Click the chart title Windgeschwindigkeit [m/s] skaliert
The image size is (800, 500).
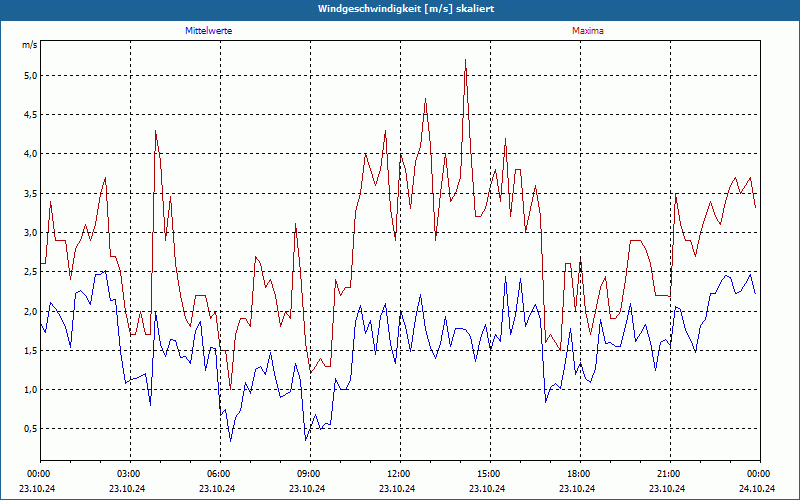(x=406, y=9)
